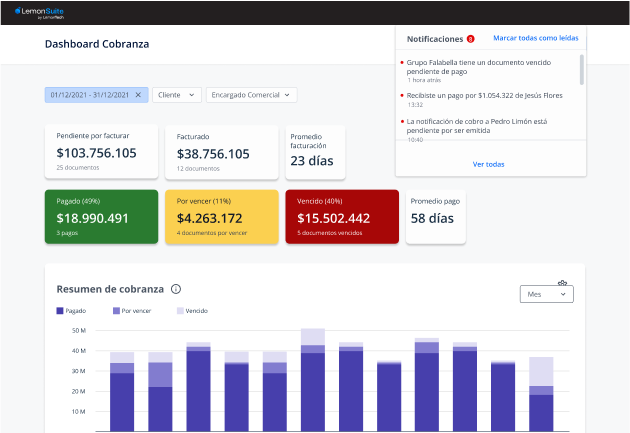Open the Mes period selector

coord(547,294)
